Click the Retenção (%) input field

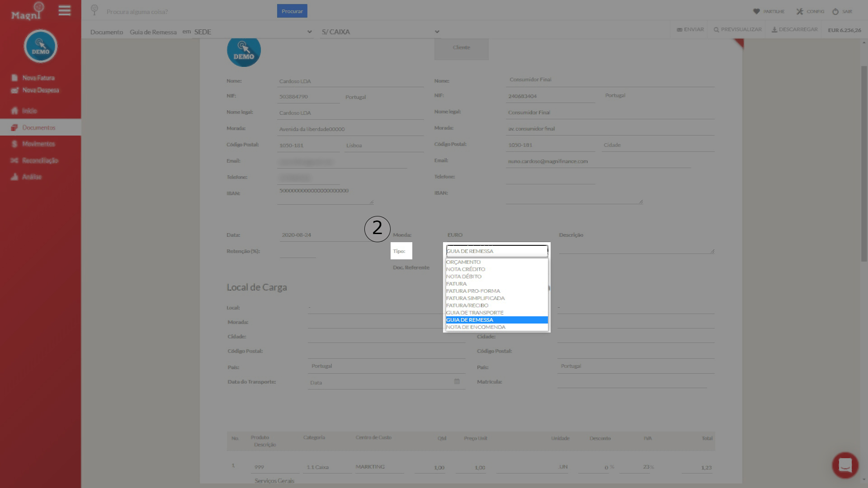tap(297, 251)
